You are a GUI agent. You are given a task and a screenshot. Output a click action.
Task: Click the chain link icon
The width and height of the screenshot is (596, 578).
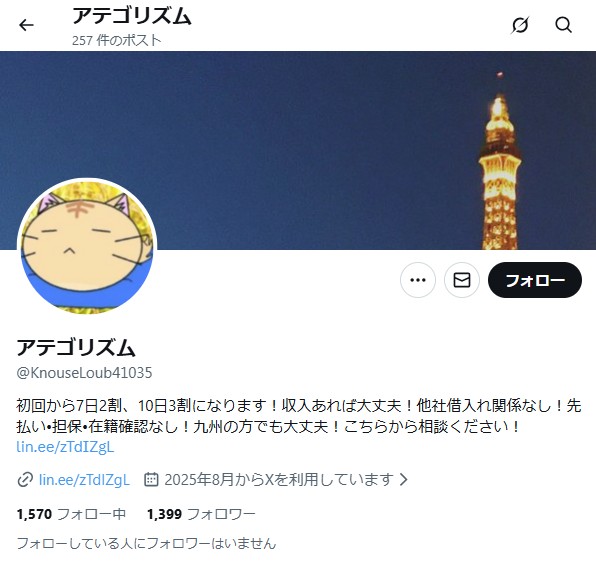click(25, 480)
